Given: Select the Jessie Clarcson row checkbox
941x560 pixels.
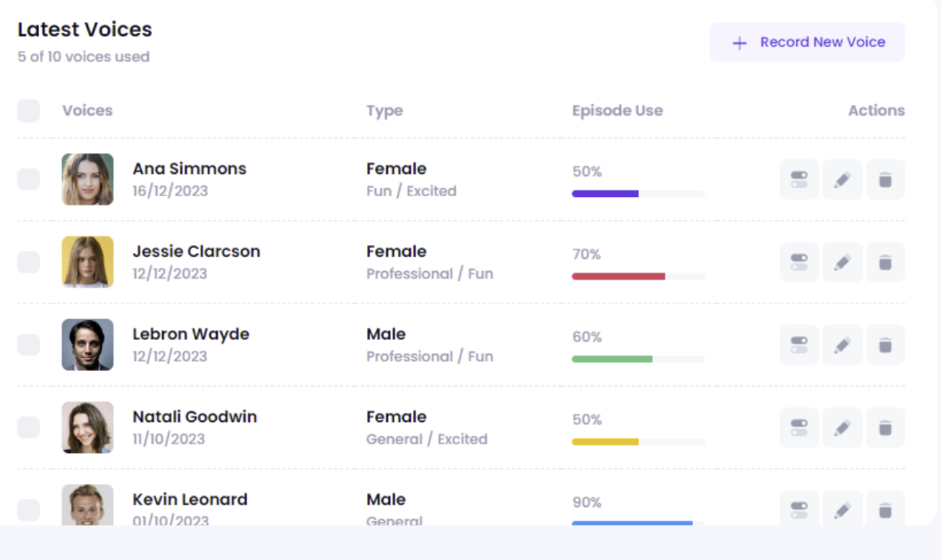Looking at the screenshot, I should pyautogui.click(x=28, y=262).
